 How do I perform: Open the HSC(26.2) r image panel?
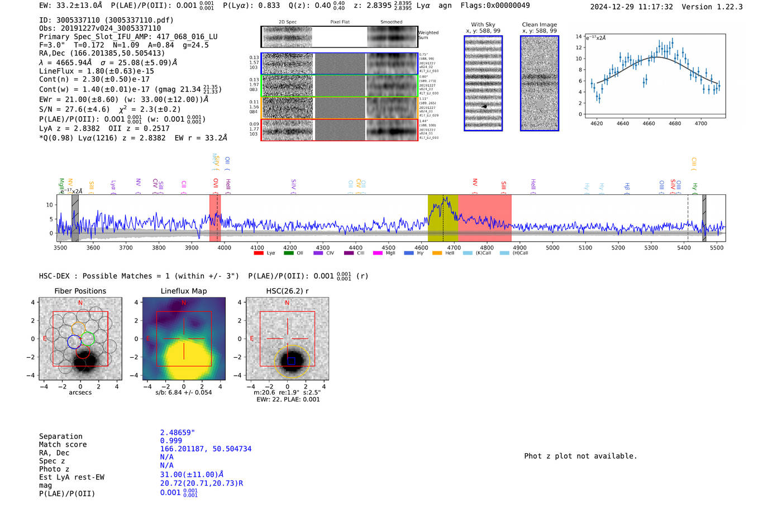[287, 339]
